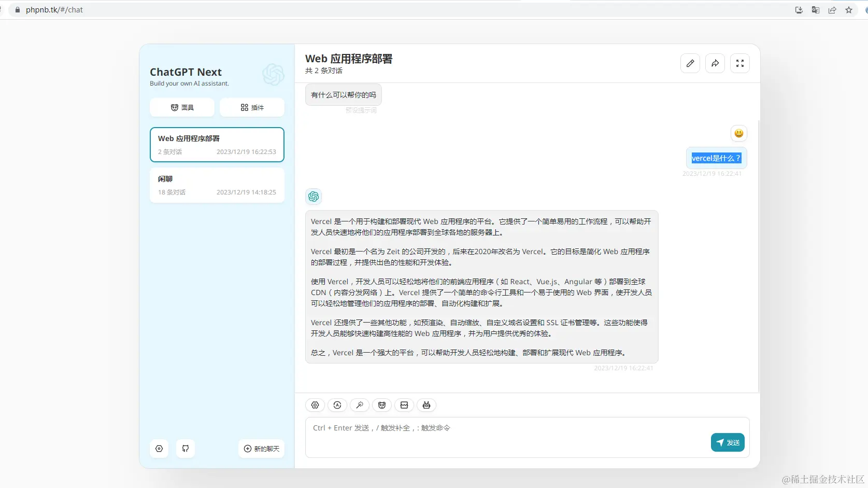
Task: Open the 插件 (Plugins) button
Action: point(252,107)
